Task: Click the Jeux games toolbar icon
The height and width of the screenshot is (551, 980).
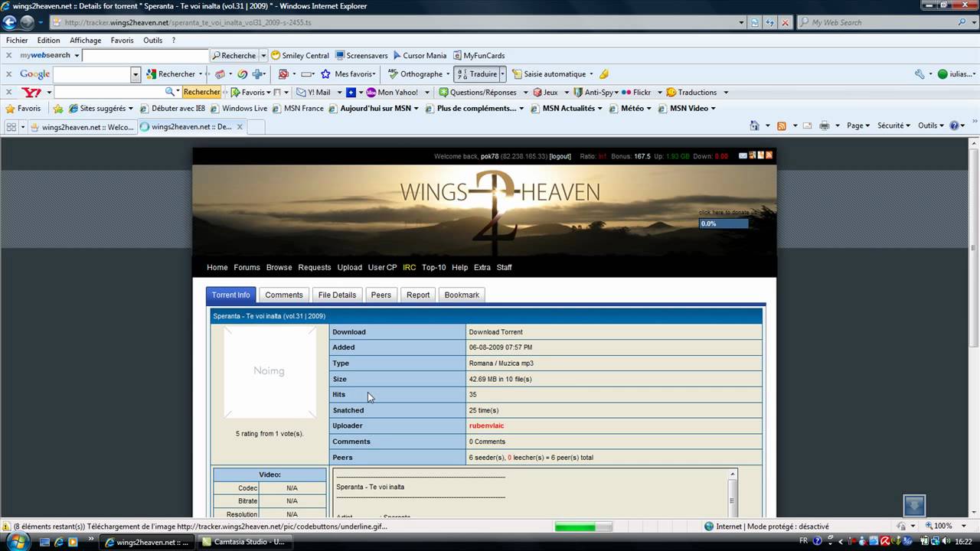Action: click(537, 92)
